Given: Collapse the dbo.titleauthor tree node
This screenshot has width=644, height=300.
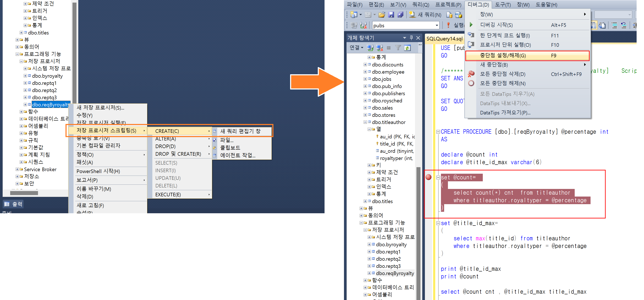Looking at the screenshot, I should pyautogui.click(x=365, y=122).
